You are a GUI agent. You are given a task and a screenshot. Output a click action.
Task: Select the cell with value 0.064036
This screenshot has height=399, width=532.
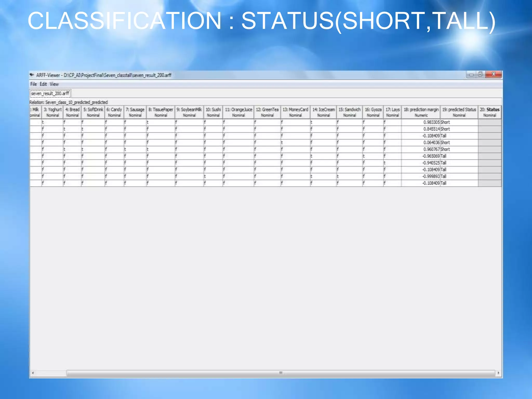[x=421, y=143]
